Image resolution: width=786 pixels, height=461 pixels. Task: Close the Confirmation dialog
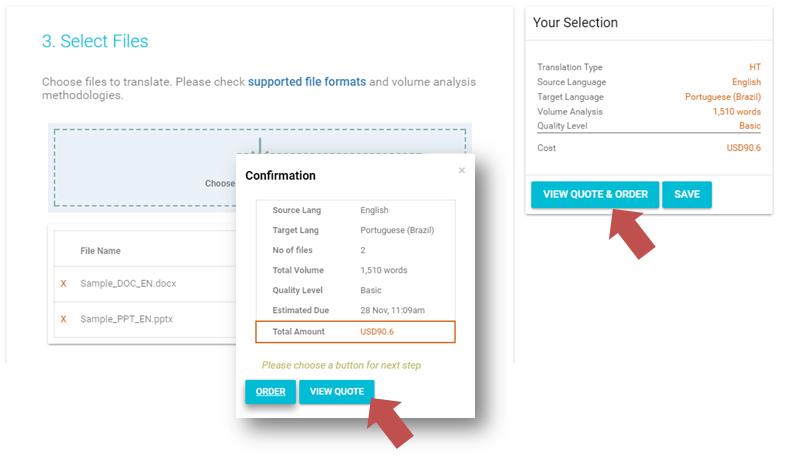[x=461, y=171]
